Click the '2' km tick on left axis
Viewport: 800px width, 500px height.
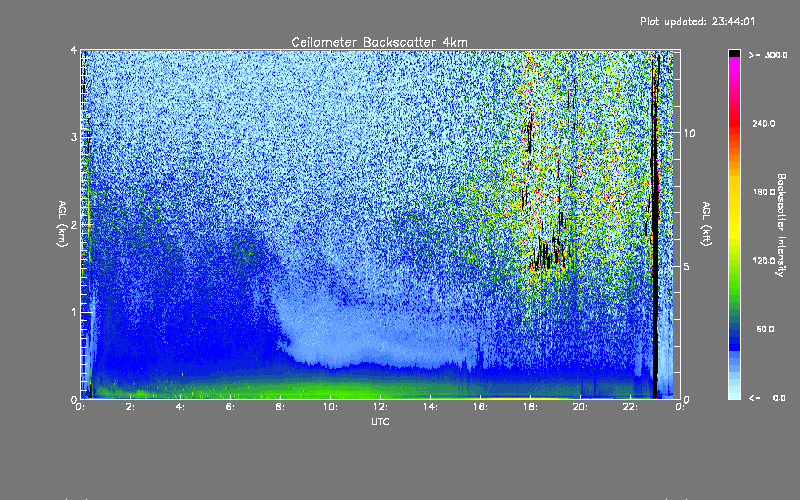(x=74, y=225)
